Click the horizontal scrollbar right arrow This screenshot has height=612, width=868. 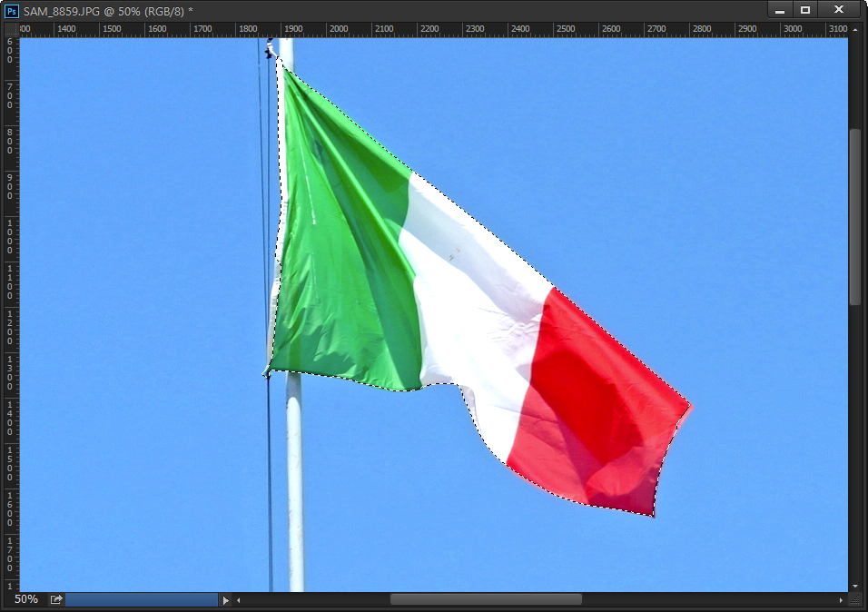click(x=841, y=599)
